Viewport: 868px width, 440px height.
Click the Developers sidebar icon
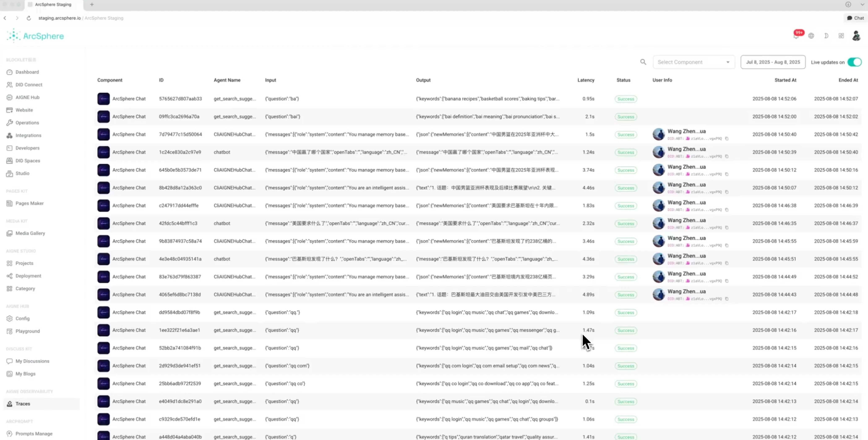click(9, 148)
